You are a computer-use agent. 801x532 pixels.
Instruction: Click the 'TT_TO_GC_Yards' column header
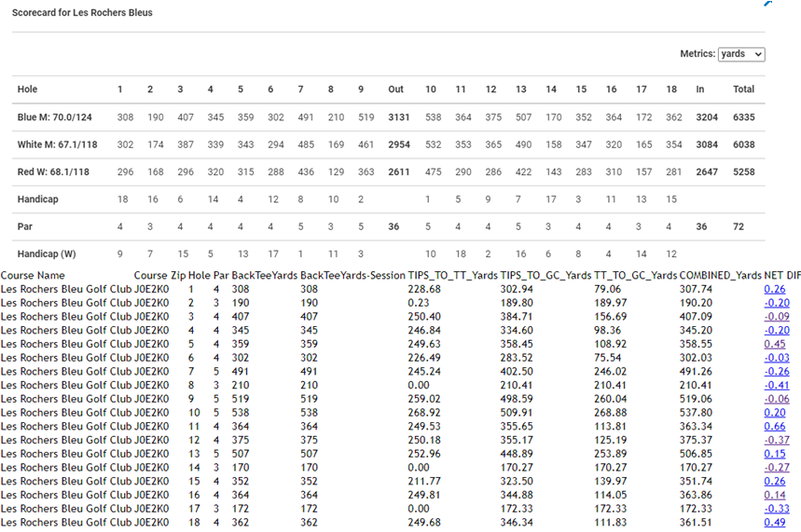636,276
